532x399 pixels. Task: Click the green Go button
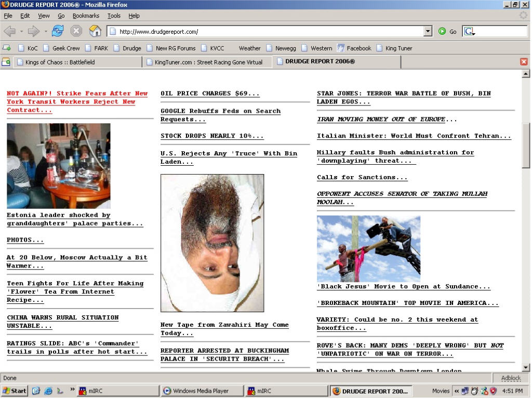pyautogui.click(x=447, y=32)
